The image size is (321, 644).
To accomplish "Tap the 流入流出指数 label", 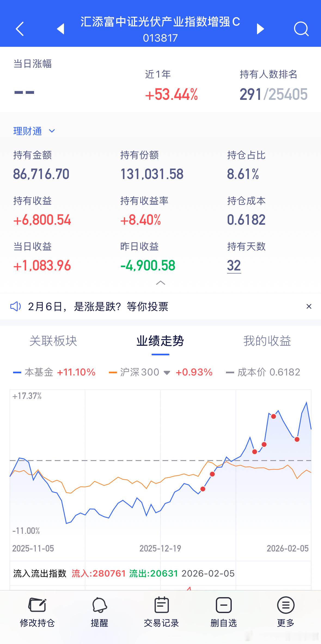I will click(x=40, y=574).
